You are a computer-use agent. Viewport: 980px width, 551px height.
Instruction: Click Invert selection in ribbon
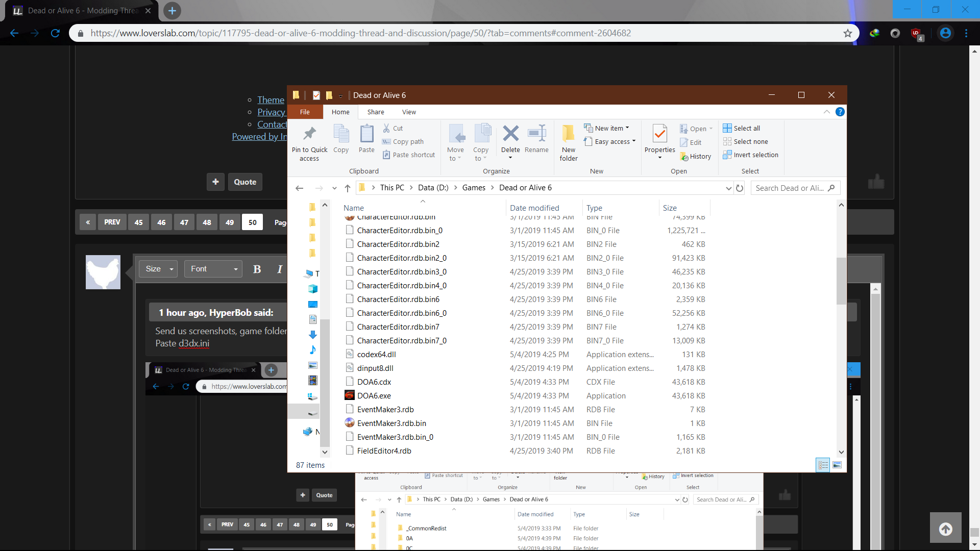tap(751, 155)
